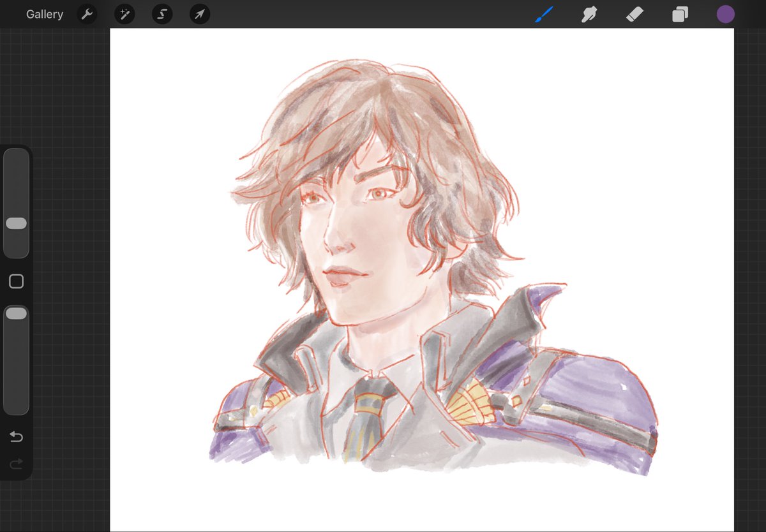Image resolution: width=766 pixels, height=532 pixels.
Task: Click the portrait drawing on the canvas
Action: tap(432, 268)
